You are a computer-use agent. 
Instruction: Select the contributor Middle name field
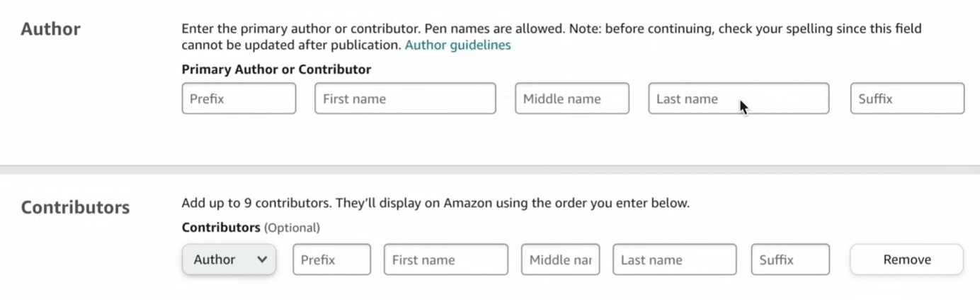(x=560, y=260)
